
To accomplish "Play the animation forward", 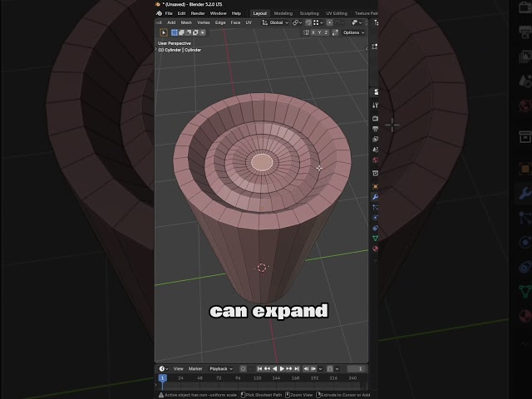I will (282, 369).
